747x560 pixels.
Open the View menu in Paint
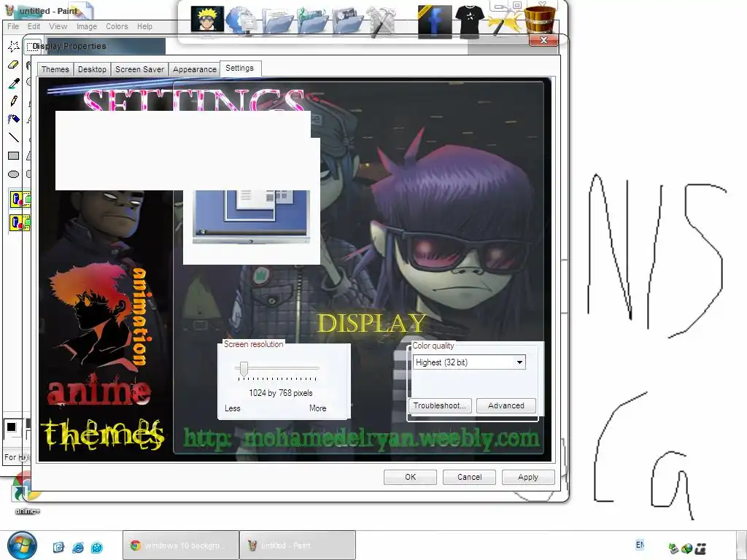click(x=58, y=27)
